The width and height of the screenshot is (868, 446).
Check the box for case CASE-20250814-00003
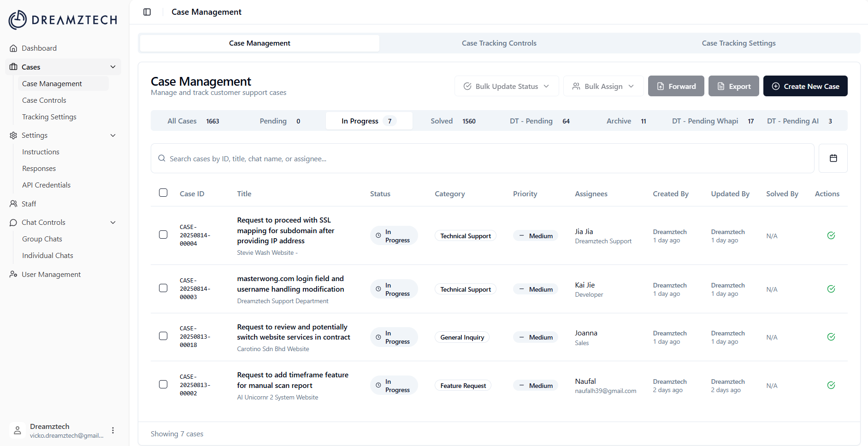point(163,288)
